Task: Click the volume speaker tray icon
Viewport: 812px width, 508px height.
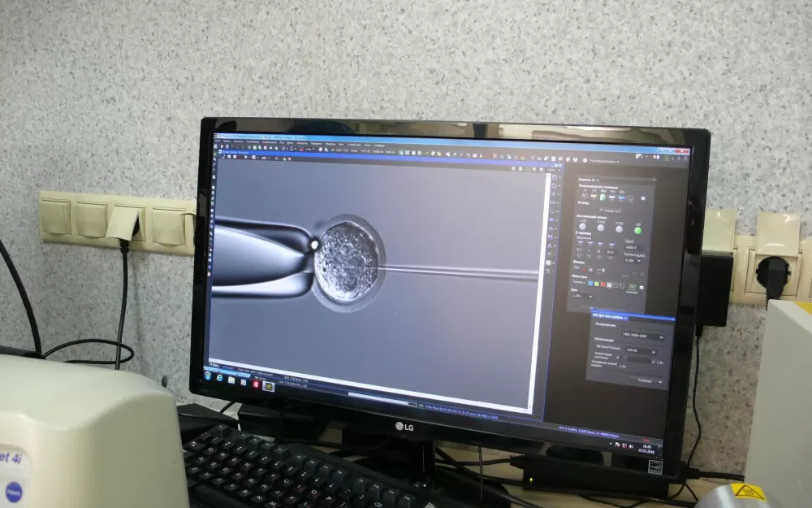Action: (631, 446)
